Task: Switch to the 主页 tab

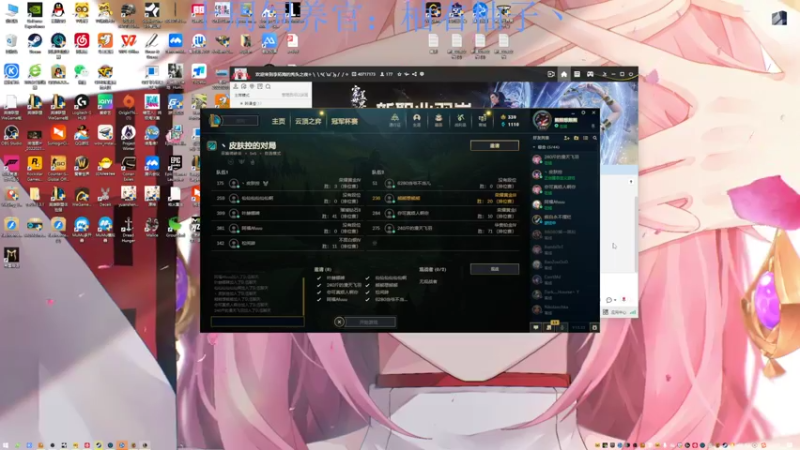Action: [x=279, y=121]
